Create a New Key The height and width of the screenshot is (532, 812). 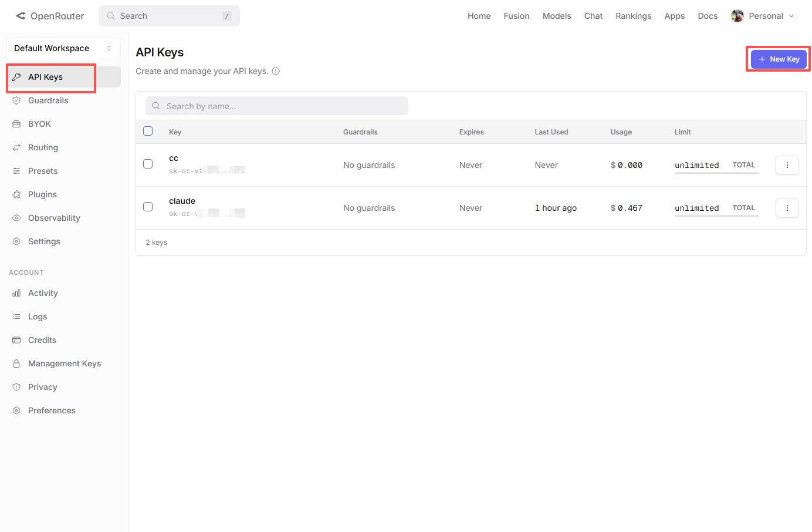[779, 59]
